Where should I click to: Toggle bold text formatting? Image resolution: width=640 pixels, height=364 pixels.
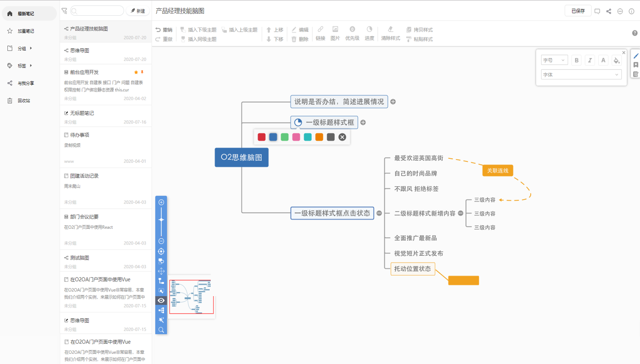pyautogui.click(x=576, y=61)
